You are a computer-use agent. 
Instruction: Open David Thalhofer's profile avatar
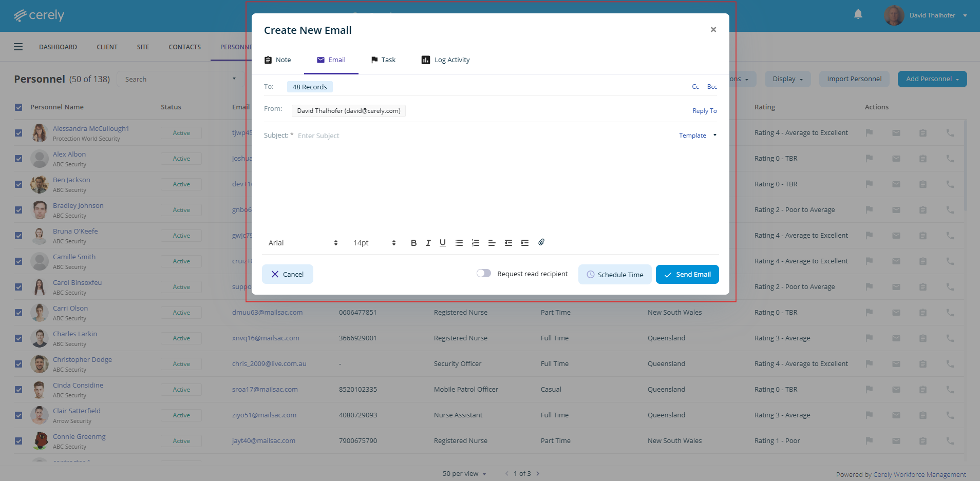[894, 15]
